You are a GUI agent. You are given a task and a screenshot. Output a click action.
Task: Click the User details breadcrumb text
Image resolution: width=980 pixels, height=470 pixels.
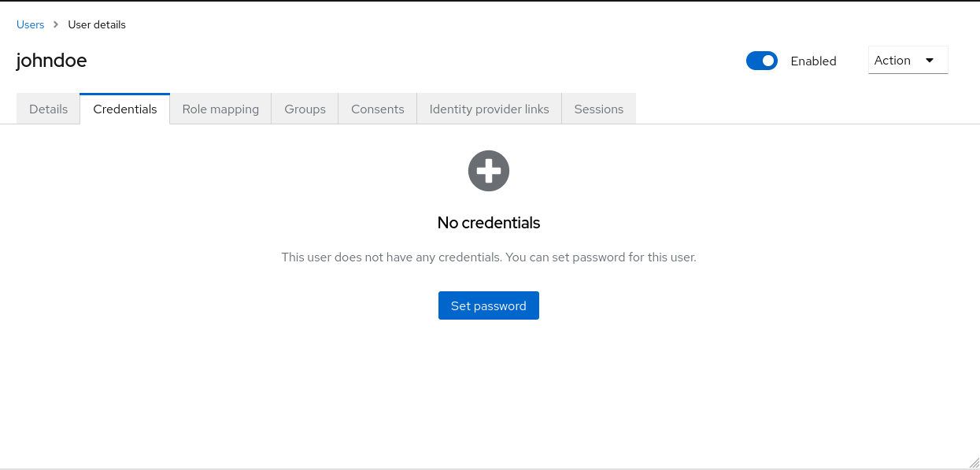96,24
